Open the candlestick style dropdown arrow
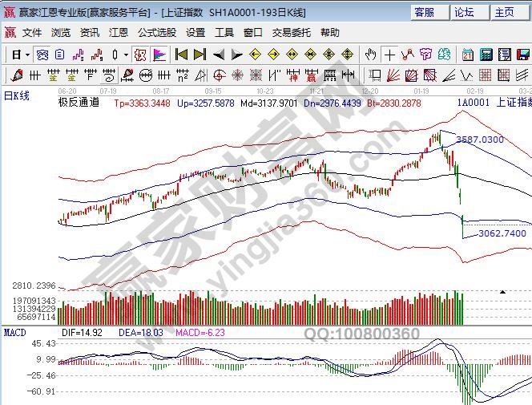Screen dimensions: 532x405 click(127, 55)
